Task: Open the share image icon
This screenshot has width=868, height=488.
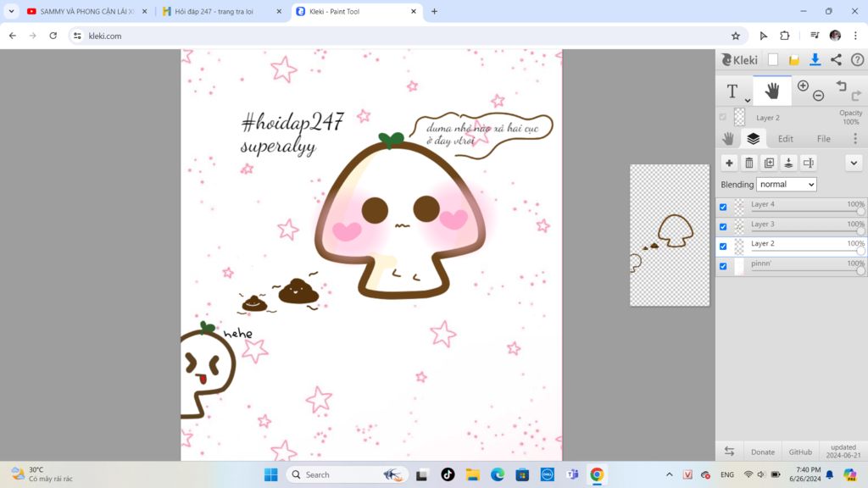Action: (x=836, y=60)
